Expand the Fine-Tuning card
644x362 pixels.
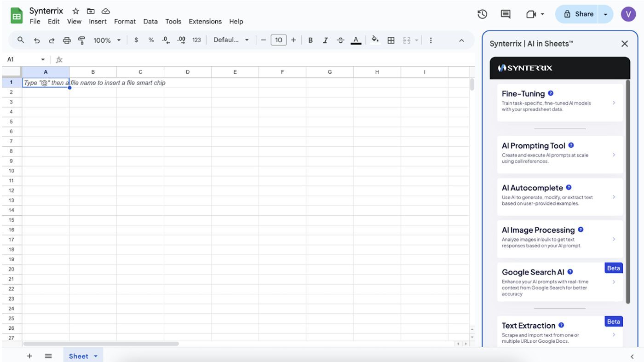[x=559, y=103]
